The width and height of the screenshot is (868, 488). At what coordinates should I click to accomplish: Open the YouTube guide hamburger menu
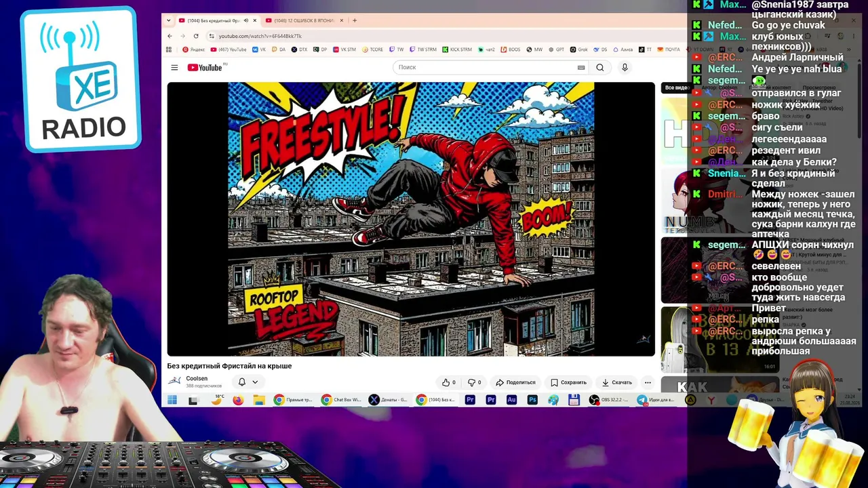(174, 68)
